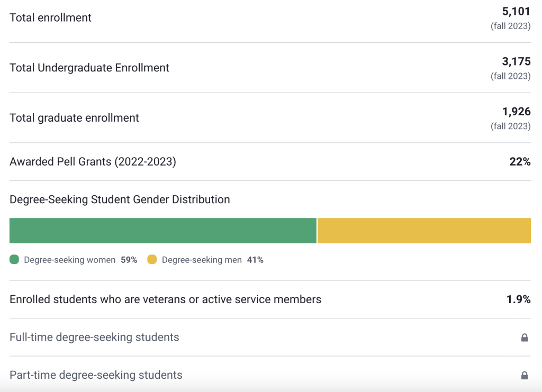Select the green women segment of gender bar
This screenshot has height=392, width=542.
(163, 231)
